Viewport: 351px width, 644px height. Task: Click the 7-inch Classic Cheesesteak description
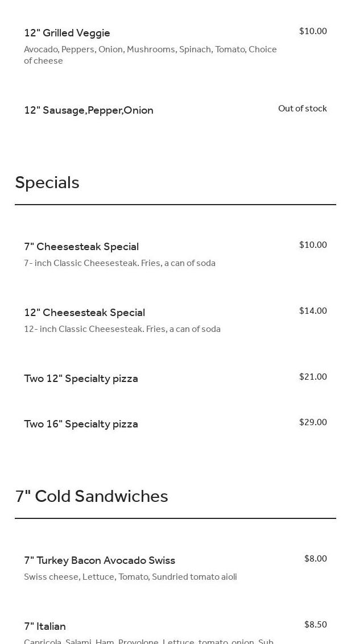[x=119, y=263]
